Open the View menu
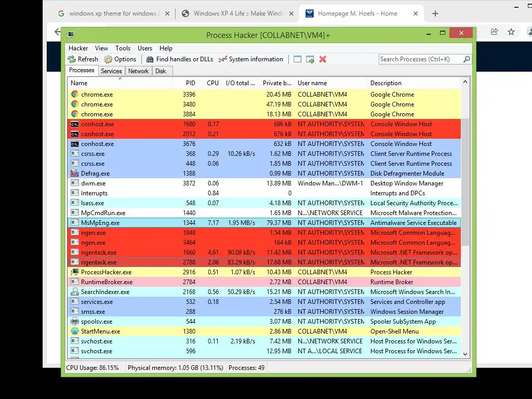The height and width of the screenshot is (399, 532). [101, 48]
